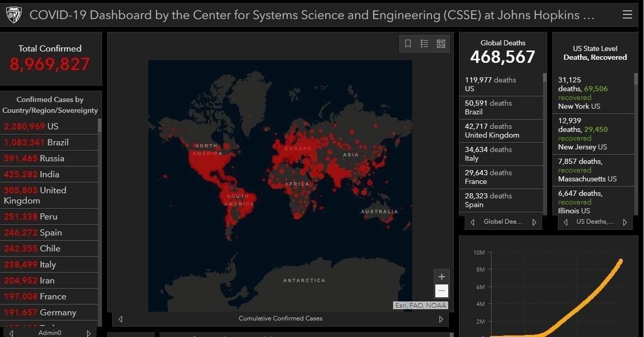Select the Cumulative Confirmed Cases tab
This screenshot has height=337, width=644.
point(280,318)
